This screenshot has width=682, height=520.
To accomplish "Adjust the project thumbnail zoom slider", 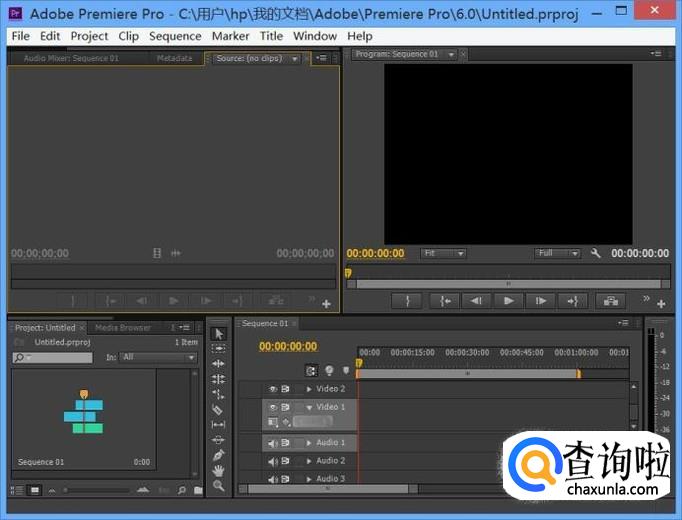I will point(97,490).
